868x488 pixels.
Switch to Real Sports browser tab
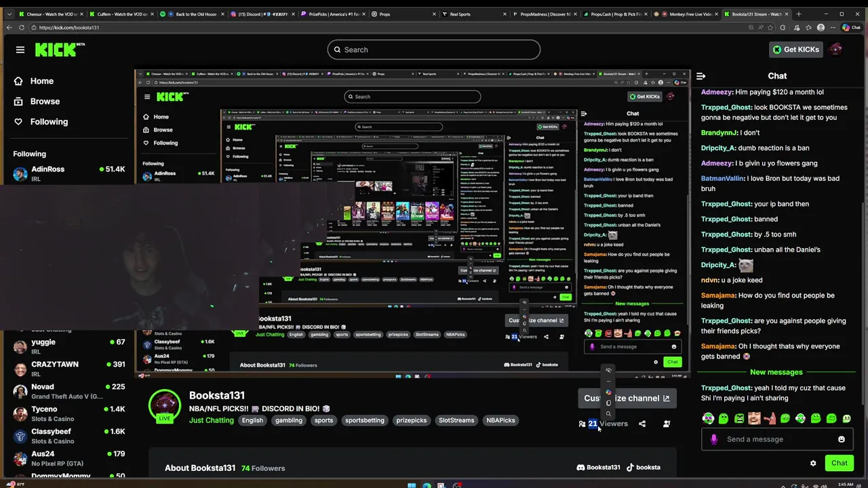pos(475,14)
